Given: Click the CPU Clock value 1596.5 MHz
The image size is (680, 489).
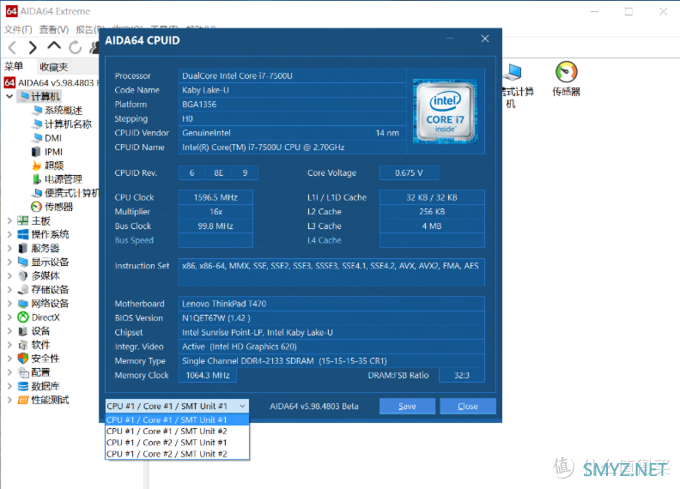Looking at the screenshot, I should point(216,197).
